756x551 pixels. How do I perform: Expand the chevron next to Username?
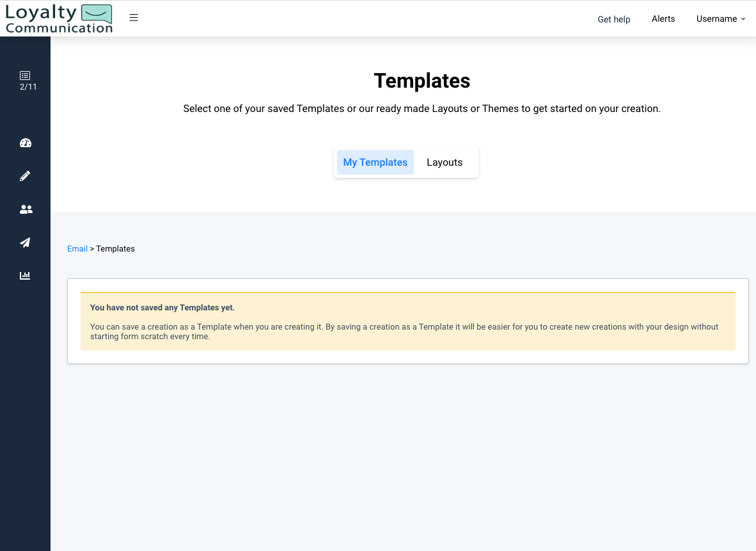742,20
